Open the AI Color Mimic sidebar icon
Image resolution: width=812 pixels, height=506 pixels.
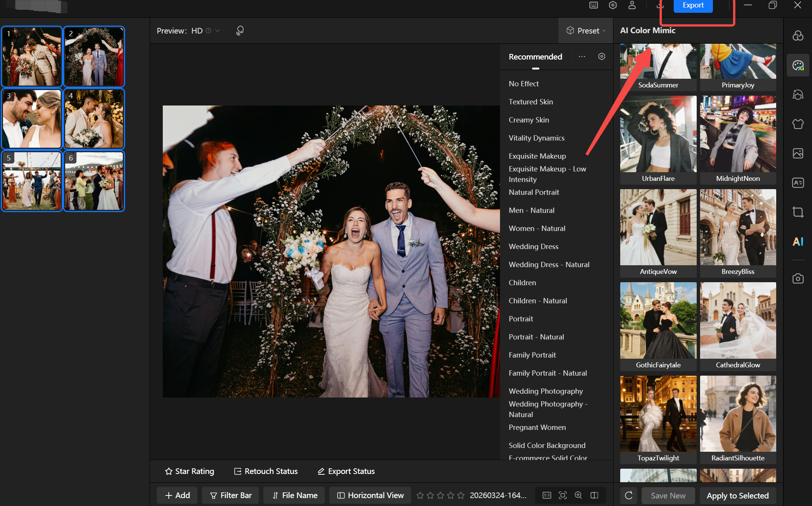coord(798,65)
